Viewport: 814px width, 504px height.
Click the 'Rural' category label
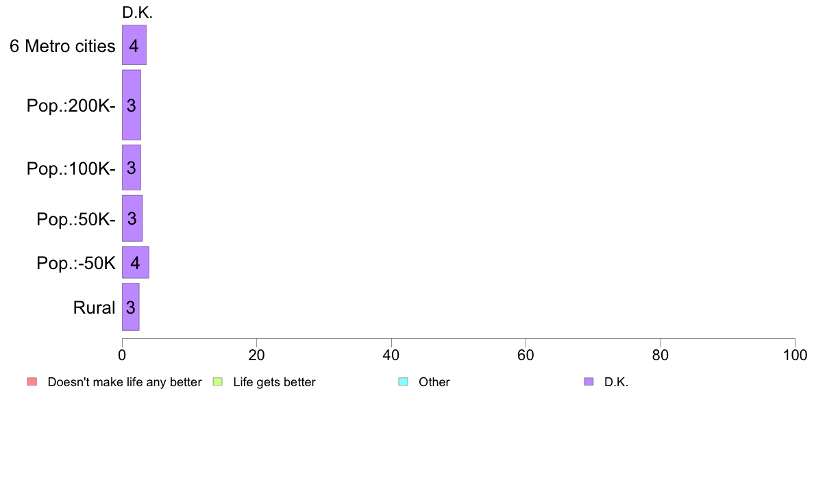tap(94, 307)
